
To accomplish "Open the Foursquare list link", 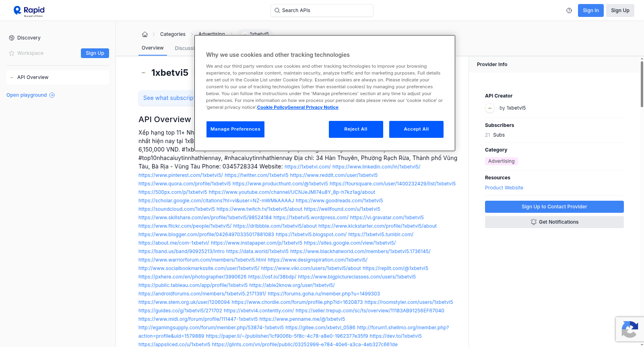I will (x=393, y=184).
